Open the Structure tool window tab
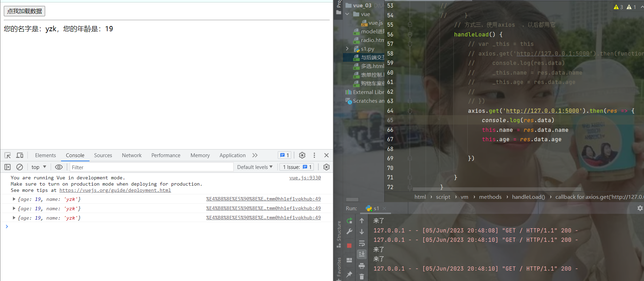Screen dimensions: 644x281 [x=339, y=234]
